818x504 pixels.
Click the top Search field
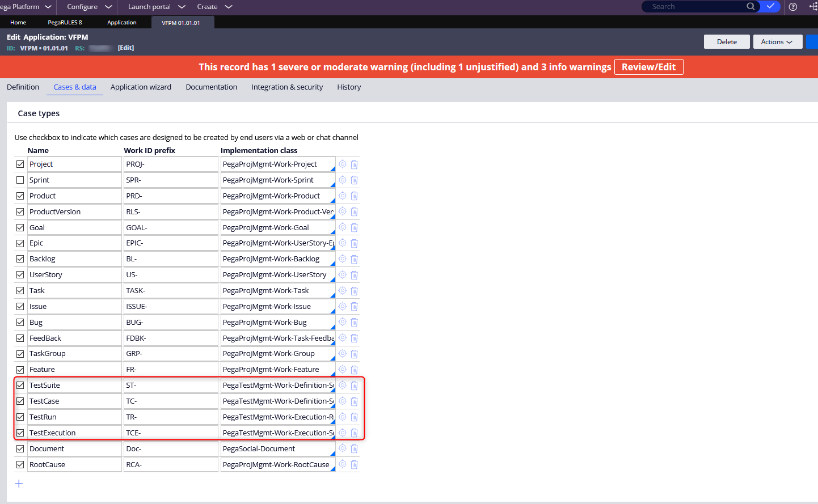[x=695, y=6]
